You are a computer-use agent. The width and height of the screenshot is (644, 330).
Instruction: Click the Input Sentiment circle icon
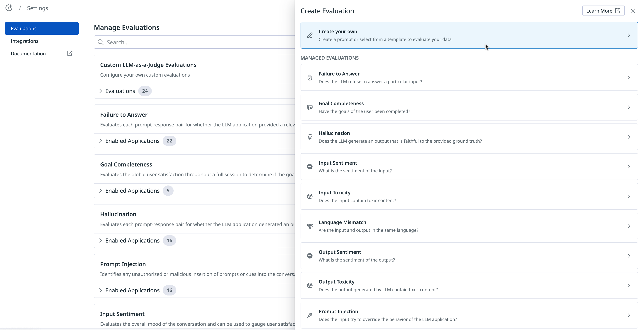[x=310, y=166]
